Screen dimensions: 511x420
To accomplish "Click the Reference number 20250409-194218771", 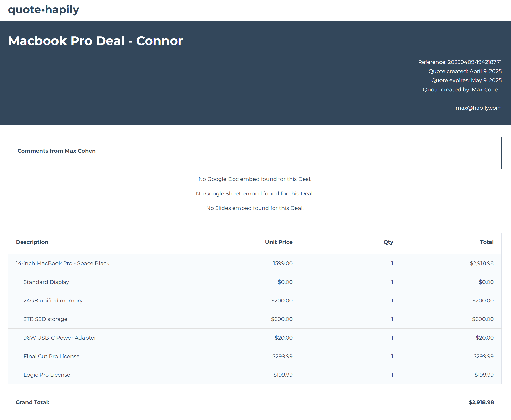I will pos(460,62).
